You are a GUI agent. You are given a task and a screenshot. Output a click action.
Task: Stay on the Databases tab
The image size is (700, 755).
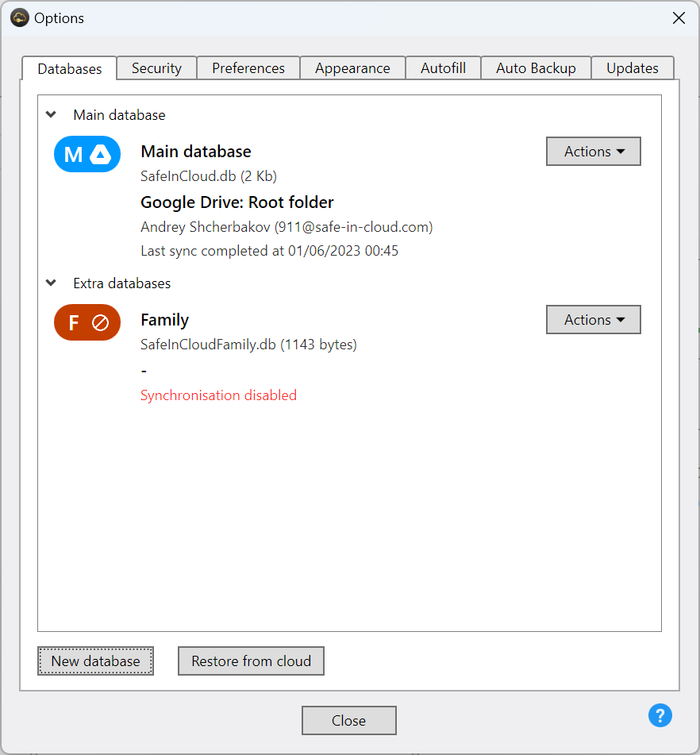tap(69, 68)
